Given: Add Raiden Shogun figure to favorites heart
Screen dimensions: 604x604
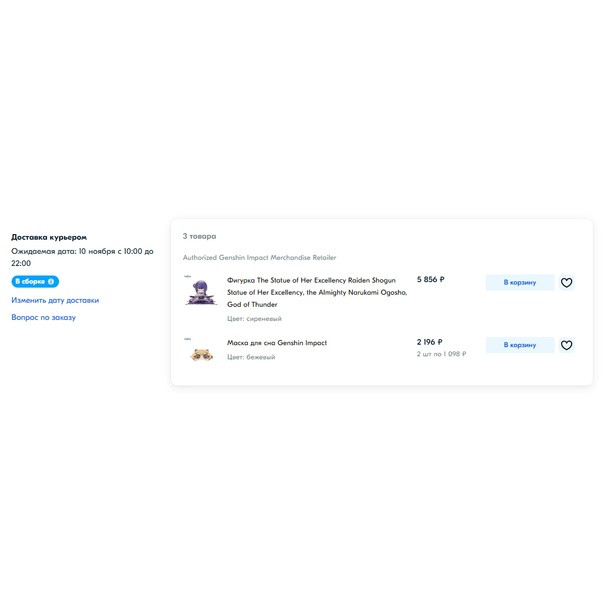Looking at the screenshot, I should [x=566, y=283].
